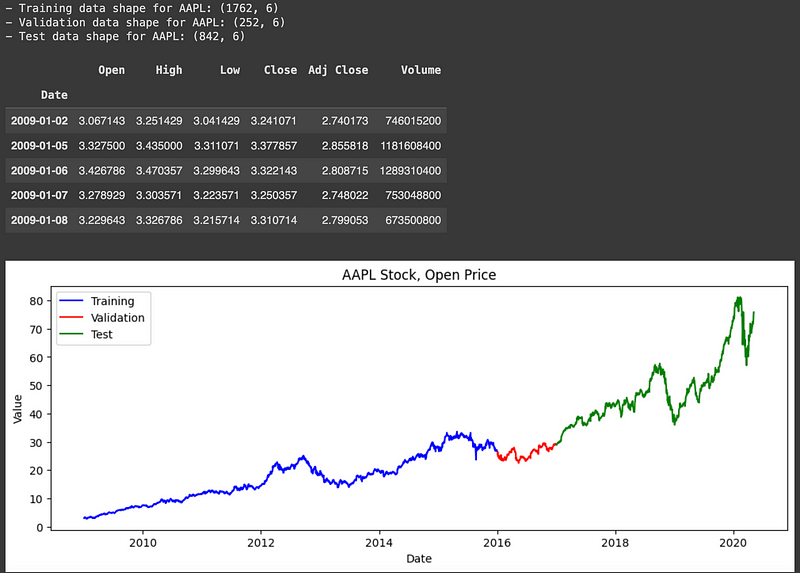Viewport: 800px width, 573px height.
Task: Click the Validation data shape output line
Action: pyautogui.click(x=145, y=22)
